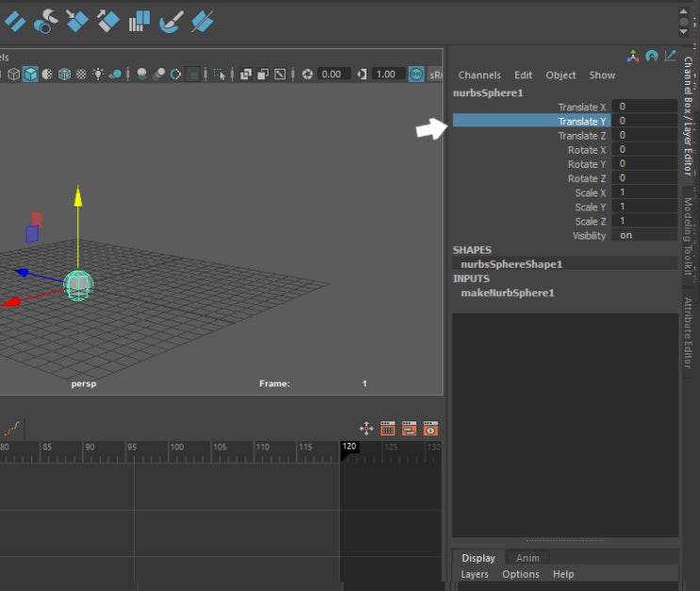Open the Attribute Editor side tab
The height and width of the screenshot is (591, 700).
click(x=689, y=334)
